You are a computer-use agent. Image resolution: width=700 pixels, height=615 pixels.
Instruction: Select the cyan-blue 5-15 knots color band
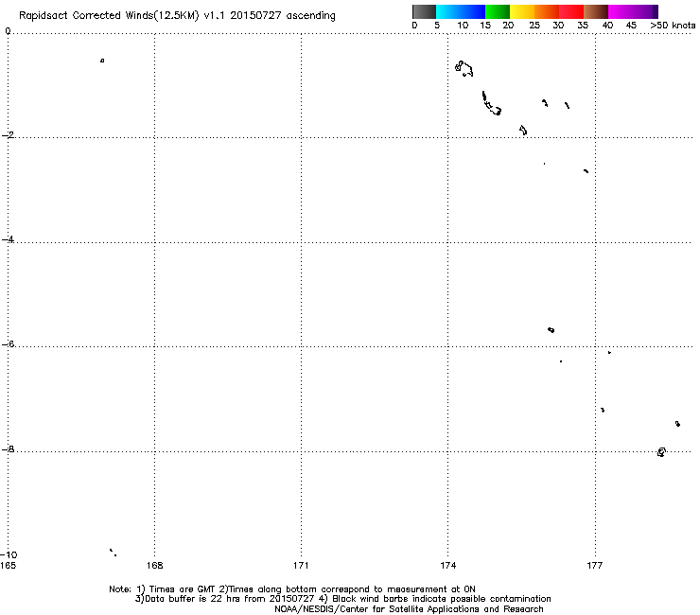pyautogui.click(x=461, y=11)
